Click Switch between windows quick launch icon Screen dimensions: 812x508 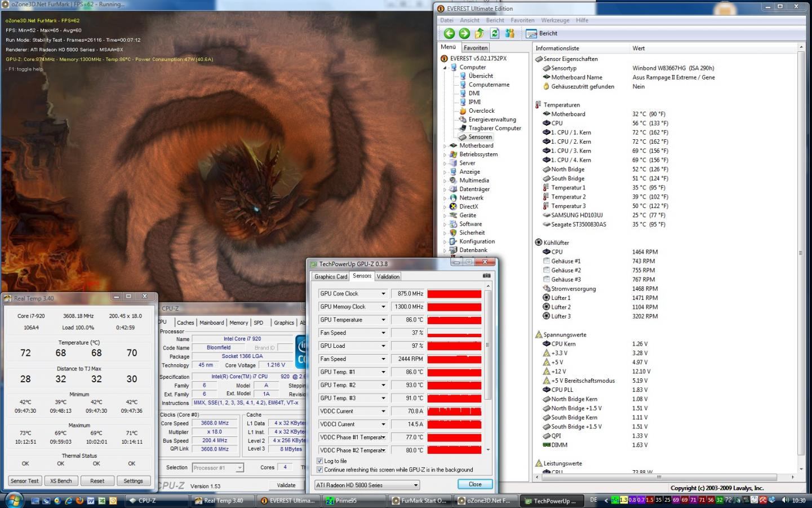(47, 500)
